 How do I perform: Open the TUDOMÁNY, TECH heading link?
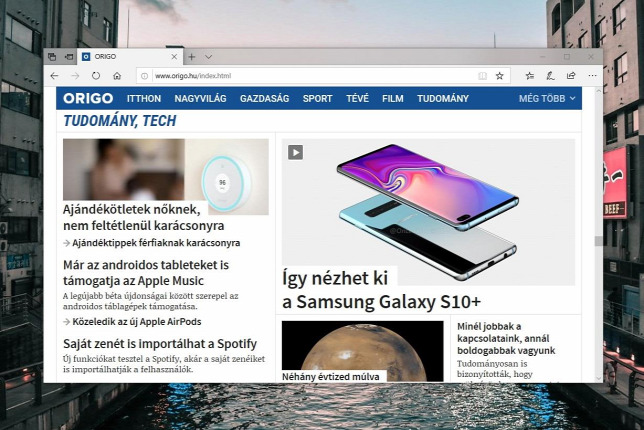(x=120, y=121)
